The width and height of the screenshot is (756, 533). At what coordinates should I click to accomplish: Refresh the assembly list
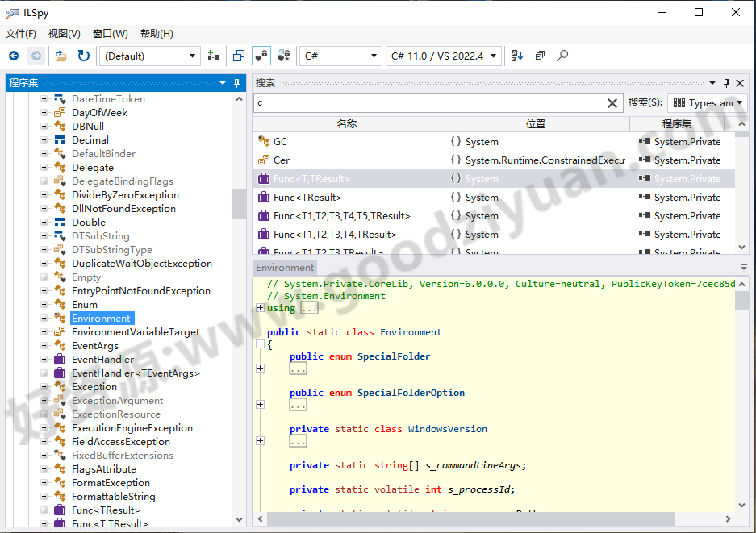pos(84,56)
